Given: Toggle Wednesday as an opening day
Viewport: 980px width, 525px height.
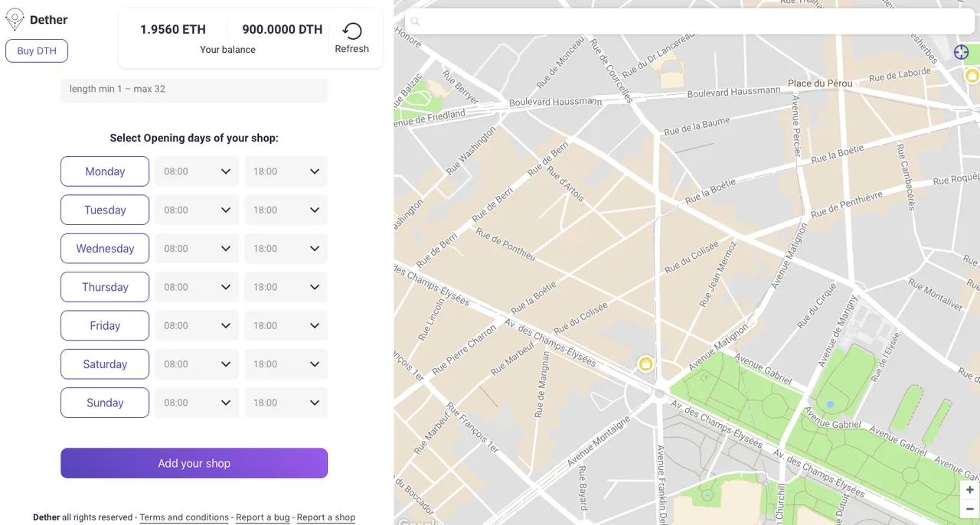Looking at the screenshot, I should coord(105,249).
